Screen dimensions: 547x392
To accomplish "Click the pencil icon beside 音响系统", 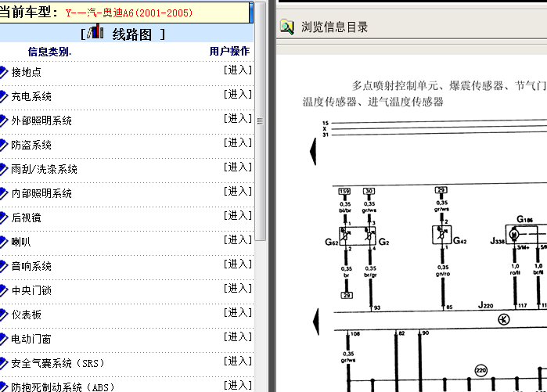I will (3, 266).
